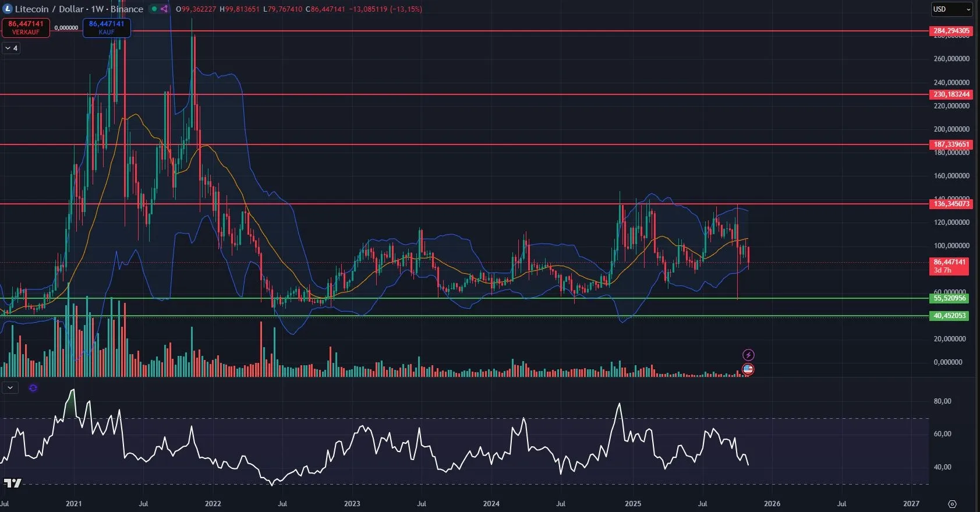The height and width of the screenshot is (512, 980).
Task: Click the TradingView logo
Action: (x=12, y=483)
